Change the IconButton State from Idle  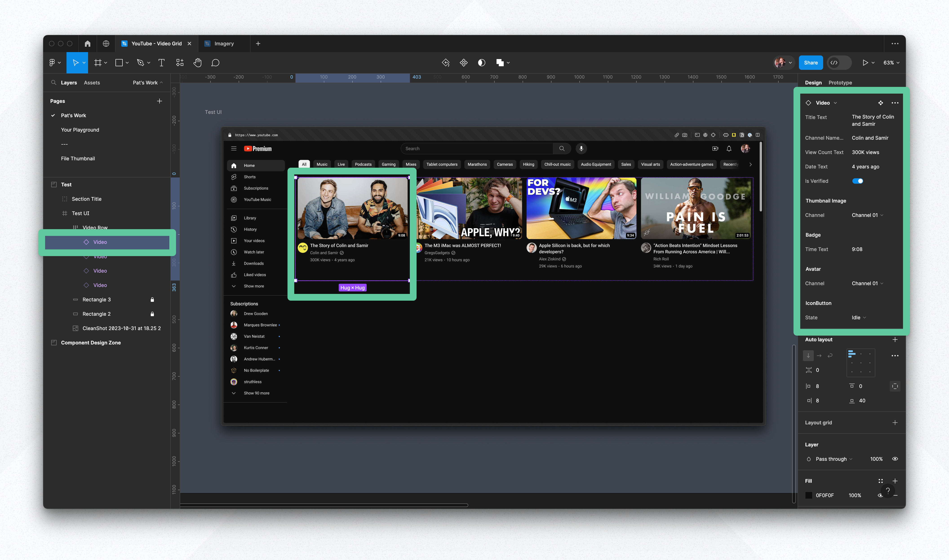tap(858, 317)
